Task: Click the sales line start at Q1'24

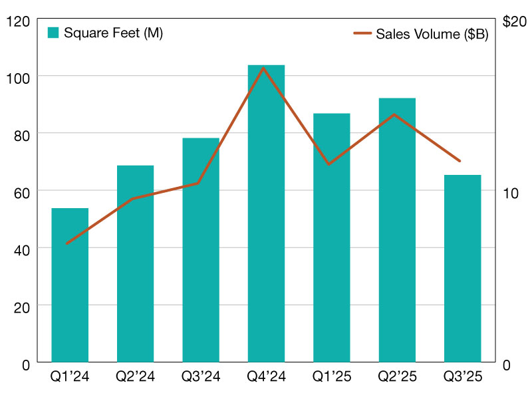Action: pos(67,243)
